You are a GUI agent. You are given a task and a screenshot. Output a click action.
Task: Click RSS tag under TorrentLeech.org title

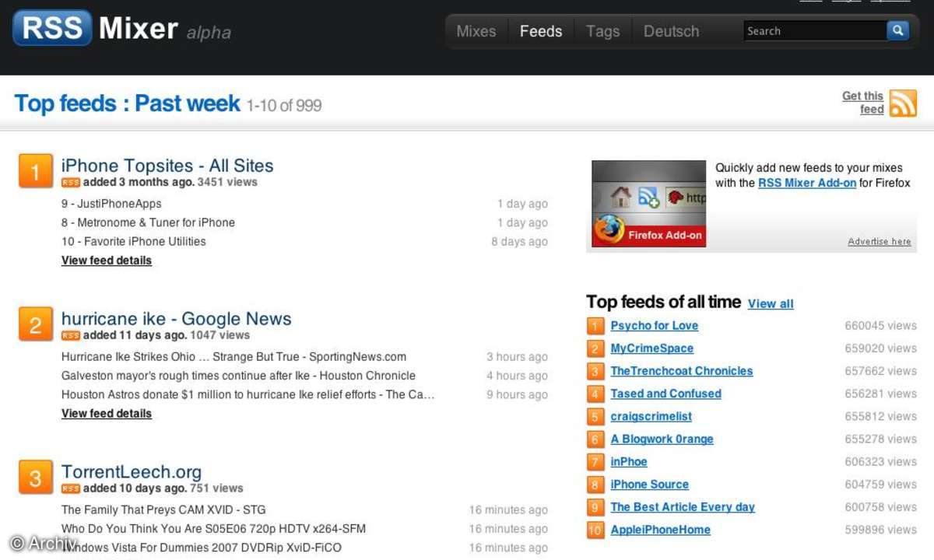pos(71,489)
